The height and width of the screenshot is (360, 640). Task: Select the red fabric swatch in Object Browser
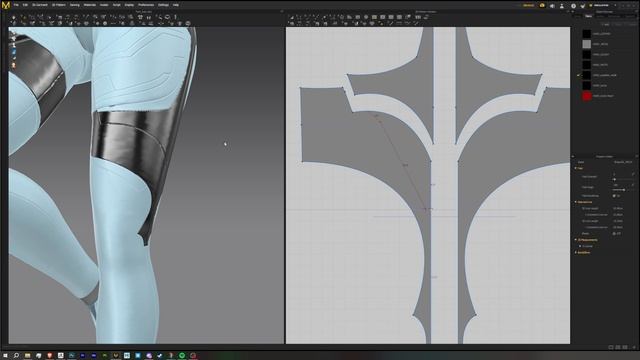click(587, 96)
